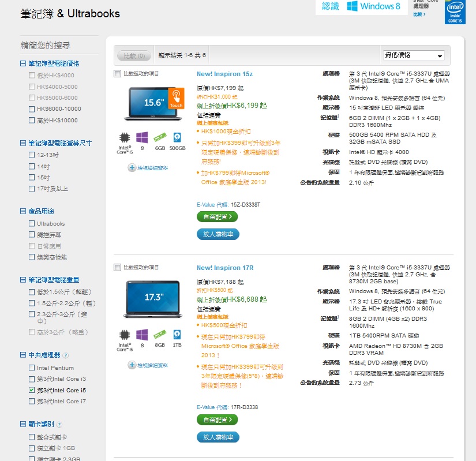Click the help icon next to 顯卡類別
This screenshot has height=461, width=476.
click(59, 425)
